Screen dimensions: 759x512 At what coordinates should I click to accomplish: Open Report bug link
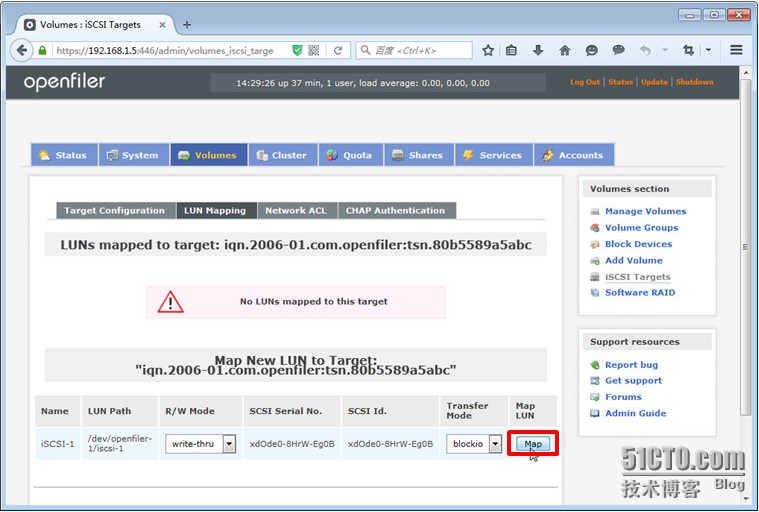pyautogui.click(x=631, y=365)
